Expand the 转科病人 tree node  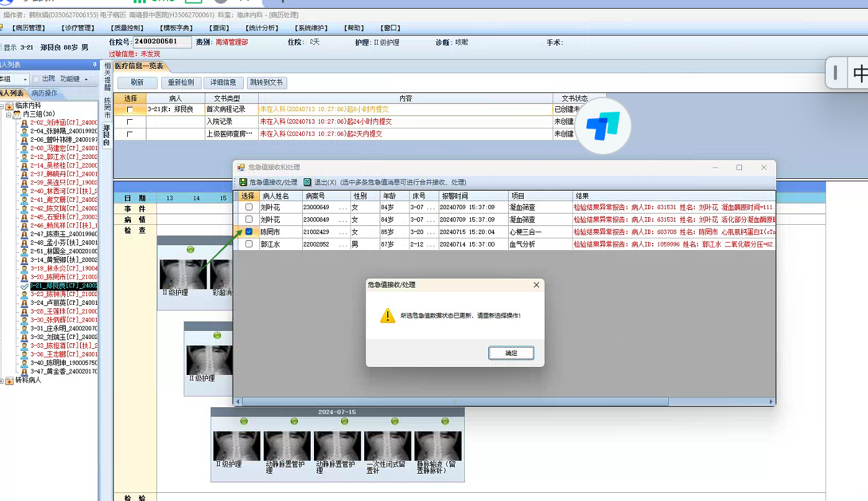click(2, 381)
